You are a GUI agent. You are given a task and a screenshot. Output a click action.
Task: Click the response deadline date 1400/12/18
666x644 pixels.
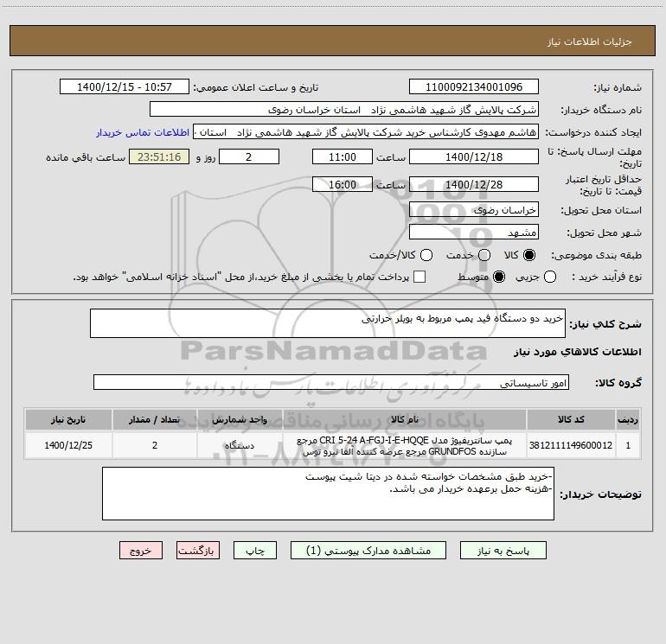click(474, 156)
